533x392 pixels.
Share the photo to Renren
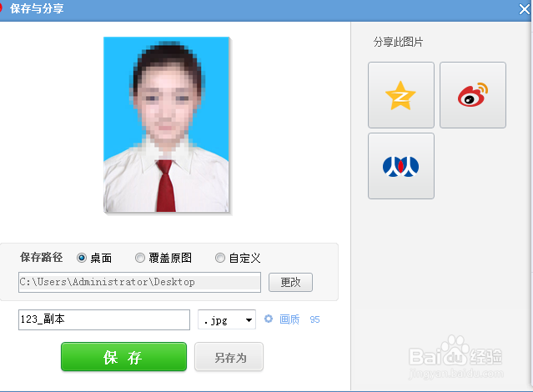400,166
